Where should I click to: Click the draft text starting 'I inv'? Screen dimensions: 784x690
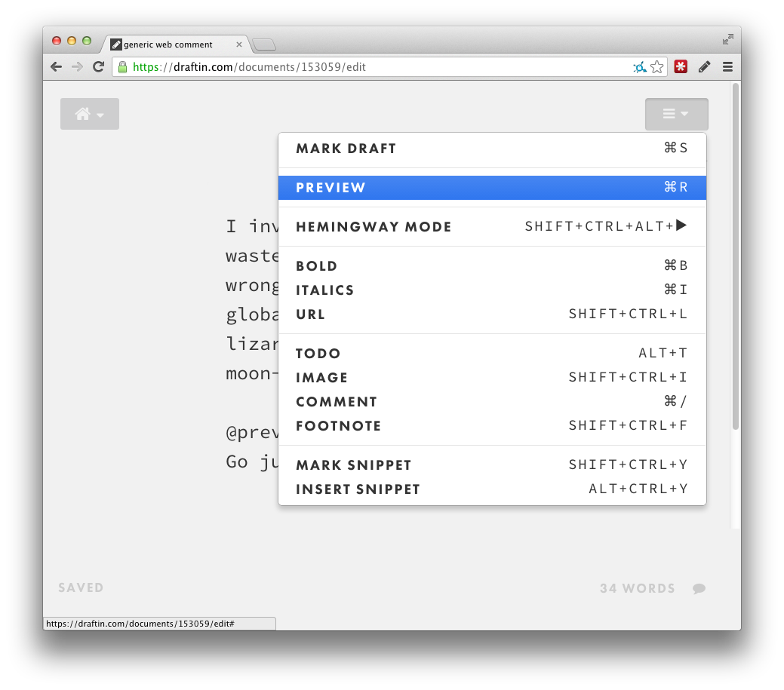pos(252,226)
